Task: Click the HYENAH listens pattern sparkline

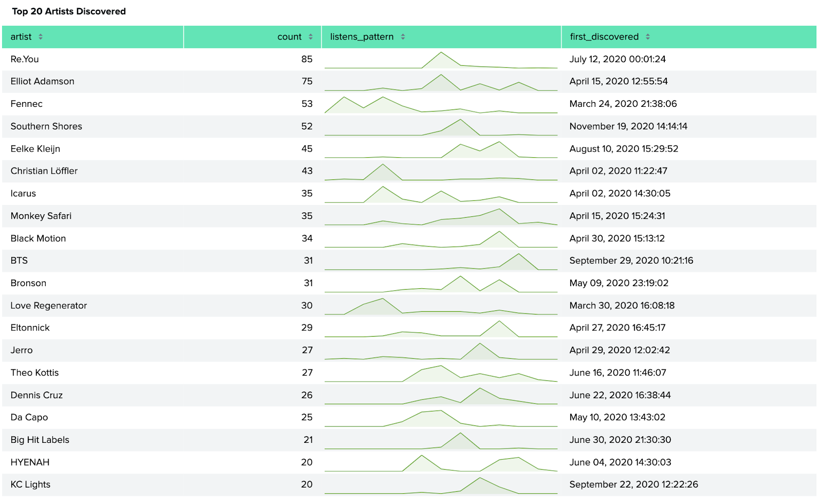Action: coord(441,463)
